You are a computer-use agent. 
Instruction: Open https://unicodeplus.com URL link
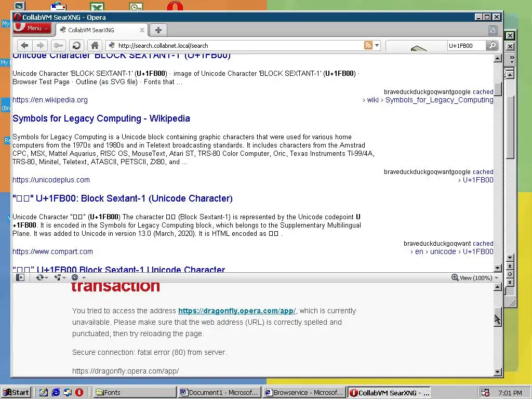[51, 180]
